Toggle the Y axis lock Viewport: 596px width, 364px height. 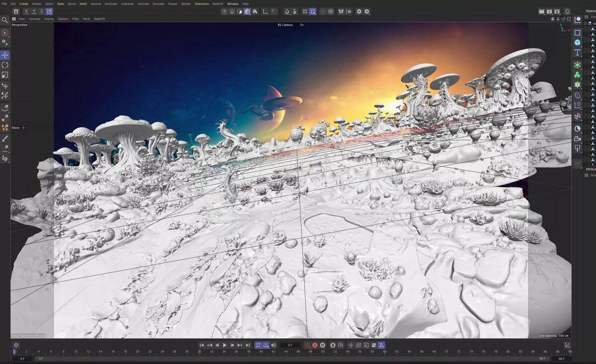(x=34, y=11)
